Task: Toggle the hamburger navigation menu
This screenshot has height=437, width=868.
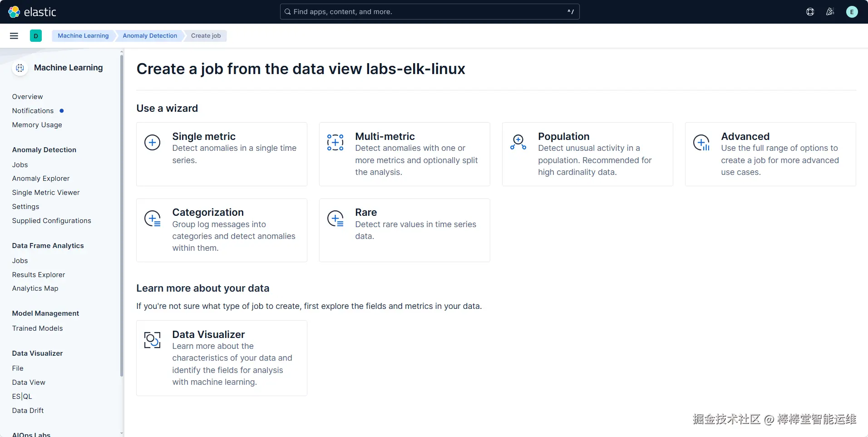Action: coord(14,36)
